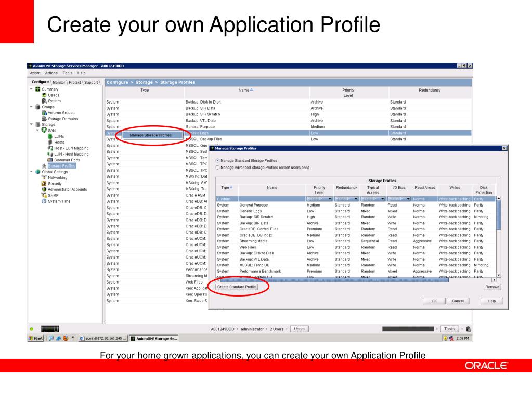
Task: Click the Remove button in the dialog
Action: click(492, 287)
